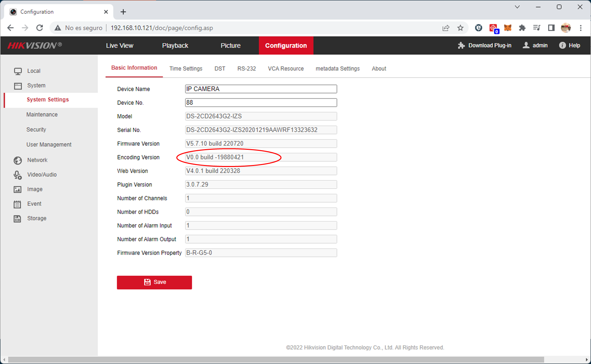Select the VCA Resource tab
The image size is (591, 364).
click(x=286, y=69)
